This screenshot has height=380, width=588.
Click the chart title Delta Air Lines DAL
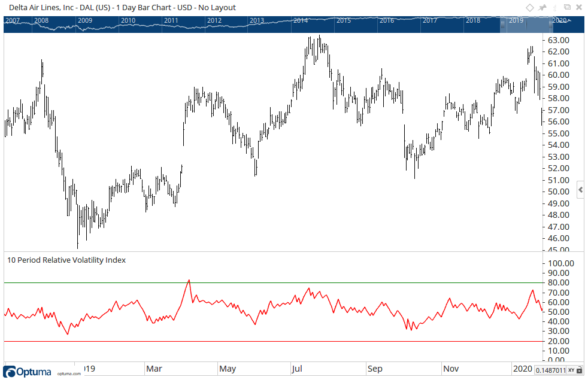(122, 8)
